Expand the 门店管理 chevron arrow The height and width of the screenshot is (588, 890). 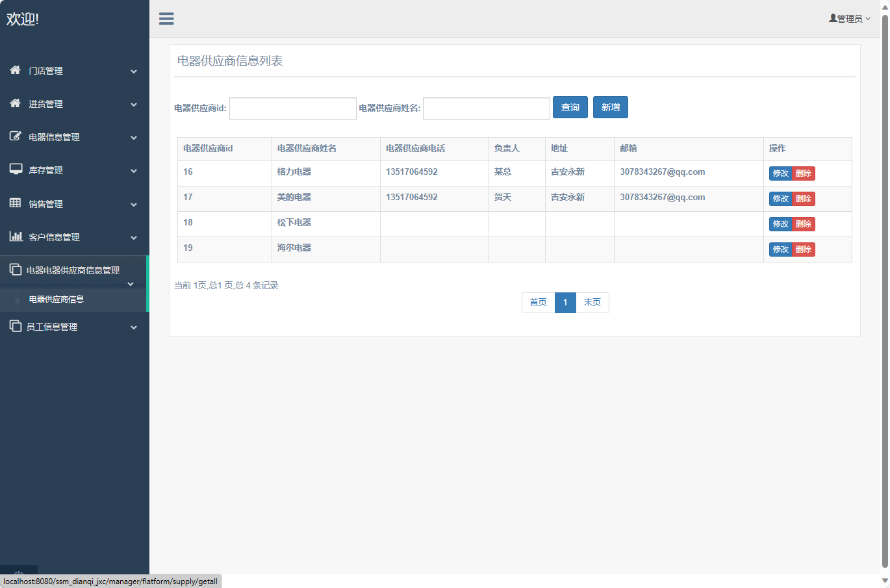point(134,71)
